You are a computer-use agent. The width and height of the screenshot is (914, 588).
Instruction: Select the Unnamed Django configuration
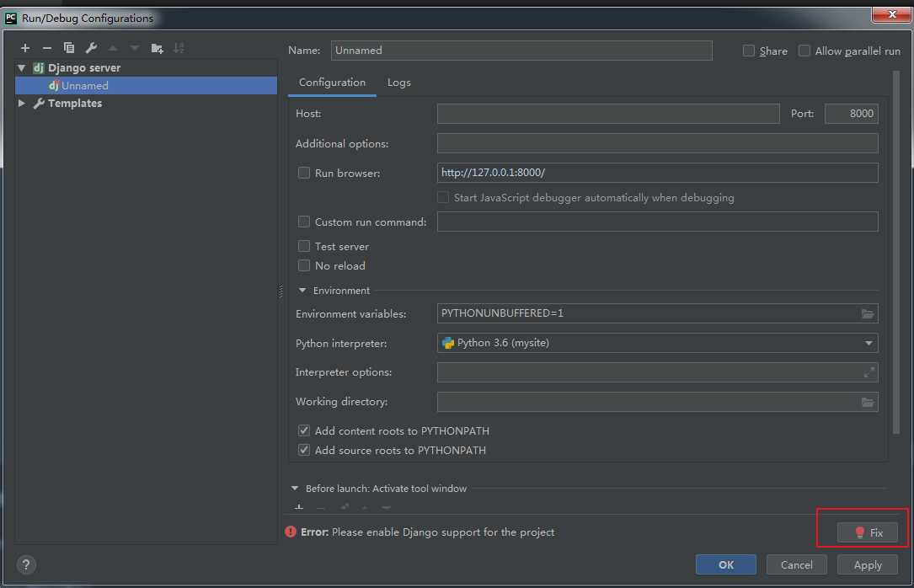click(x=147, y=86)
